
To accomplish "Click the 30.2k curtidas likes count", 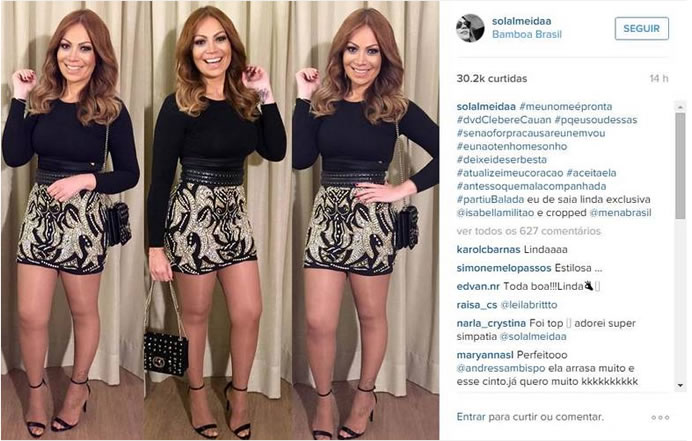I will [492, 79].
